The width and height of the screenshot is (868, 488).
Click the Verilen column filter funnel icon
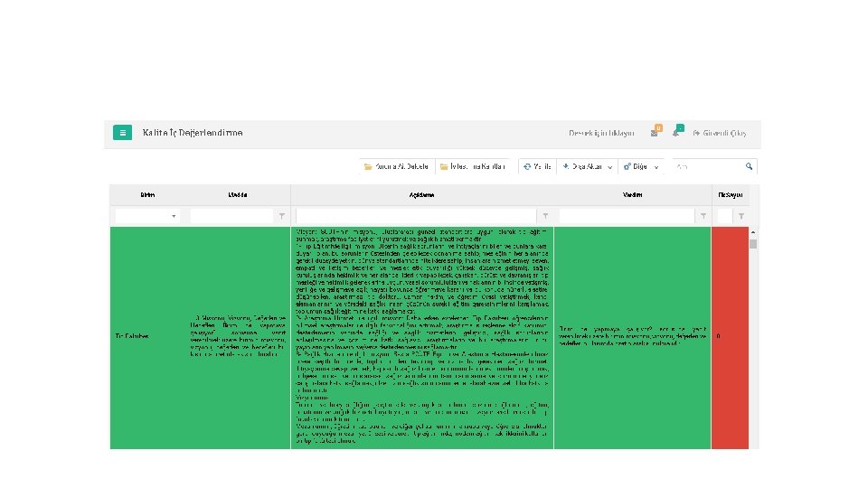[703, 216]
